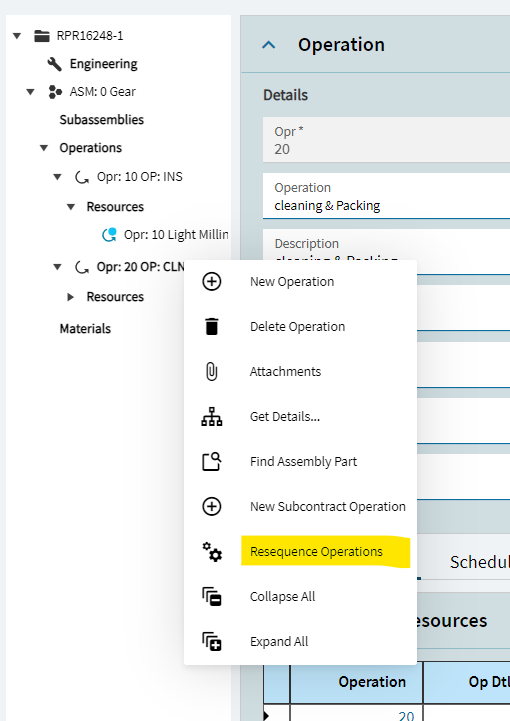Collapse the RPR16248-1 root folder node

pos(17,36)
